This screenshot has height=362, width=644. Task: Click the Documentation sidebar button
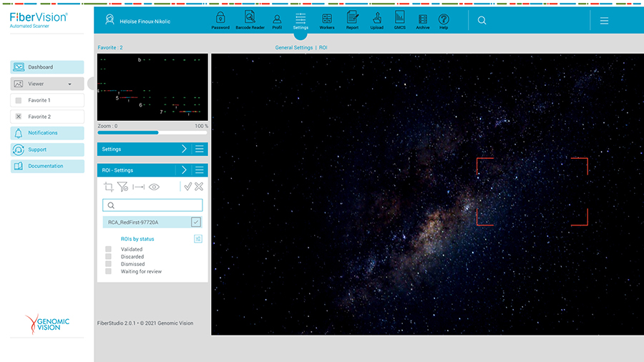tap(47, 166)
